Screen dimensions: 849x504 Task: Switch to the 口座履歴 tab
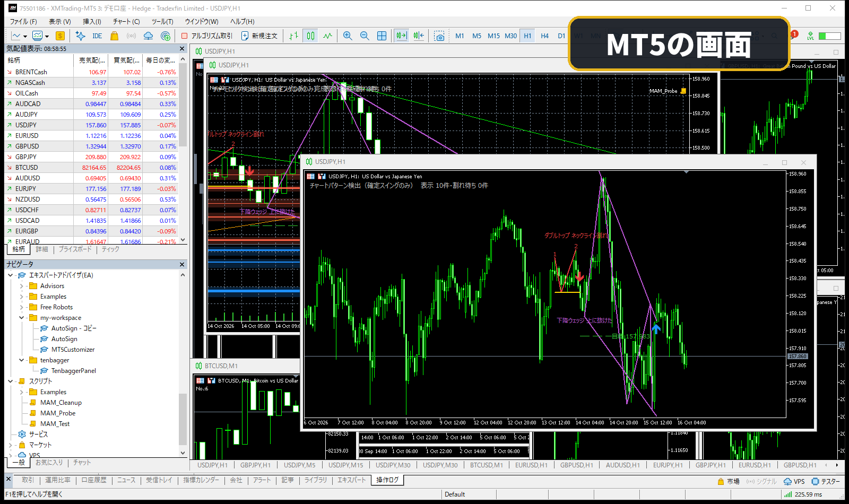coord(94,480)
